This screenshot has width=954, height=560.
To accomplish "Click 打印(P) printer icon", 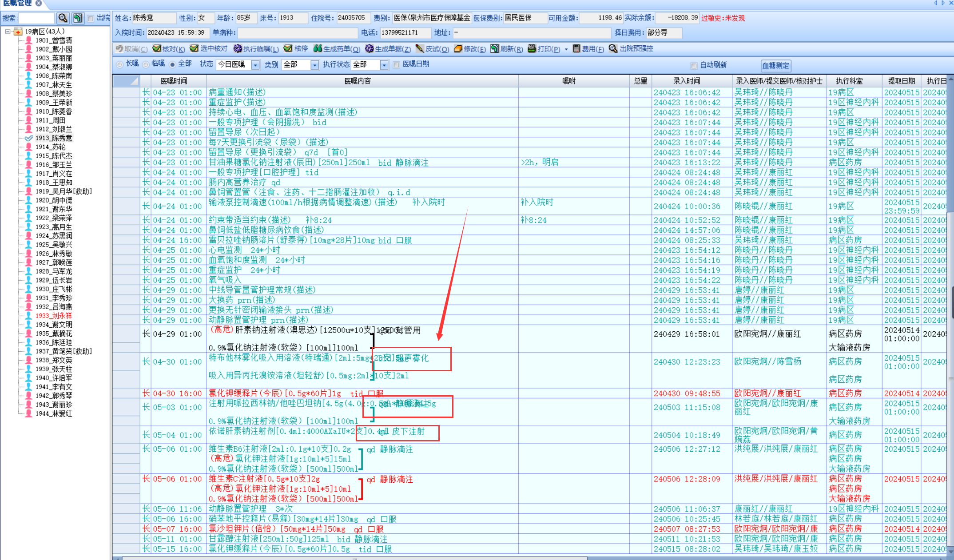I will coord(532,48).
